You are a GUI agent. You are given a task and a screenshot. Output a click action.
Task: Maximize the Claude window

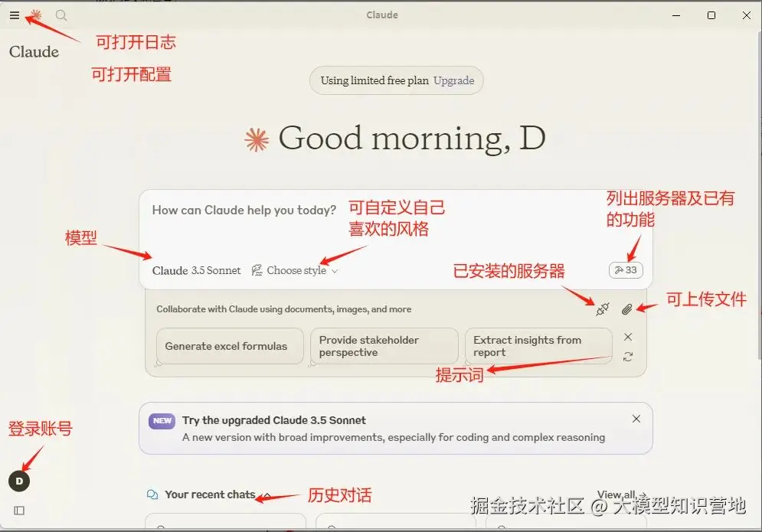coord(711,15)
